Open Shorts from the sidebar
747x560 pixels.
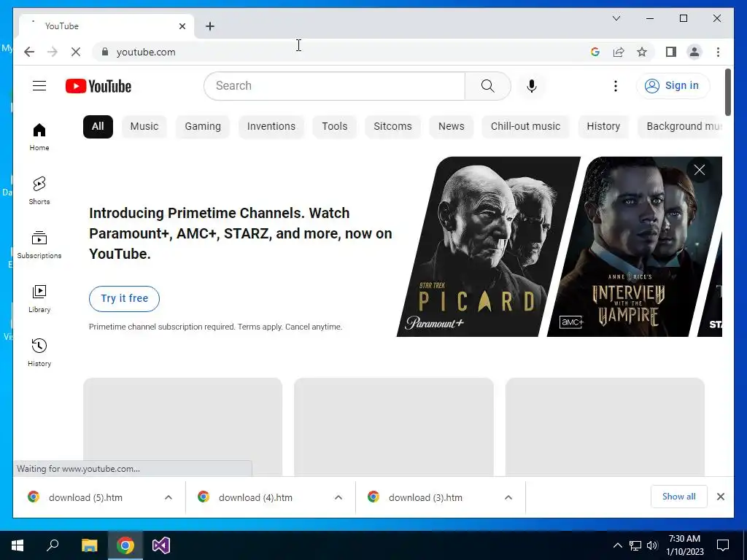click(x=39, y=191)
